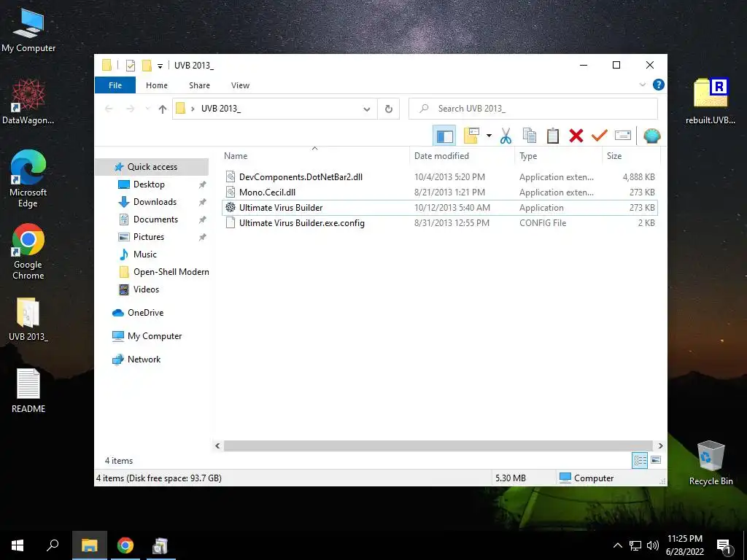Open the Share ribbon tab

click(x=199, y=85)
